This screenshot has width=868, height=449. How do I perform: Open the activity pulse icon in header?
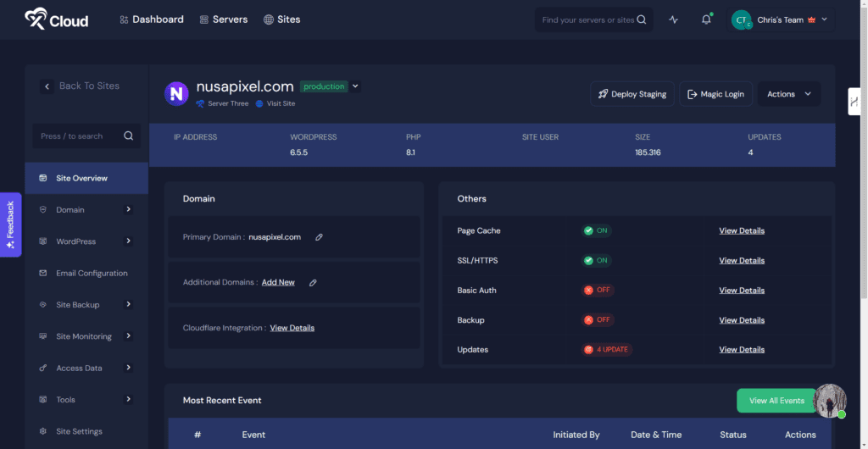(674, 19)
